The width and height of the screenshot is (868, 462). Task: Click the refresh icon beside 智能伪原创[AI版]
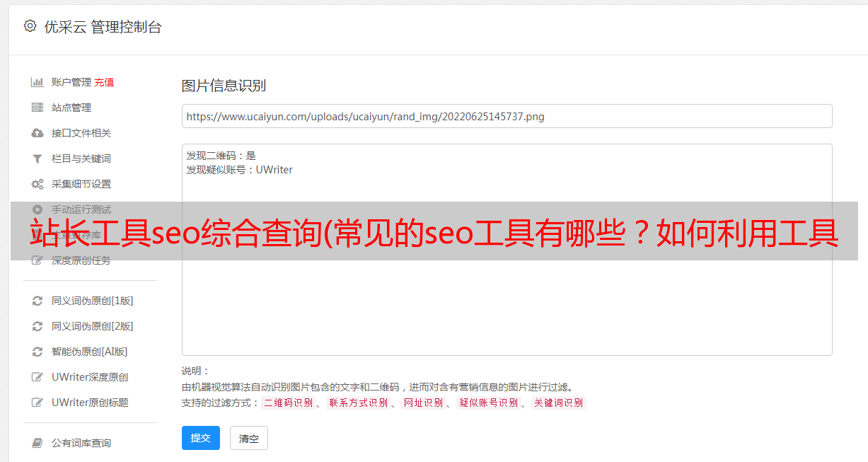click(x=37, y=352)
